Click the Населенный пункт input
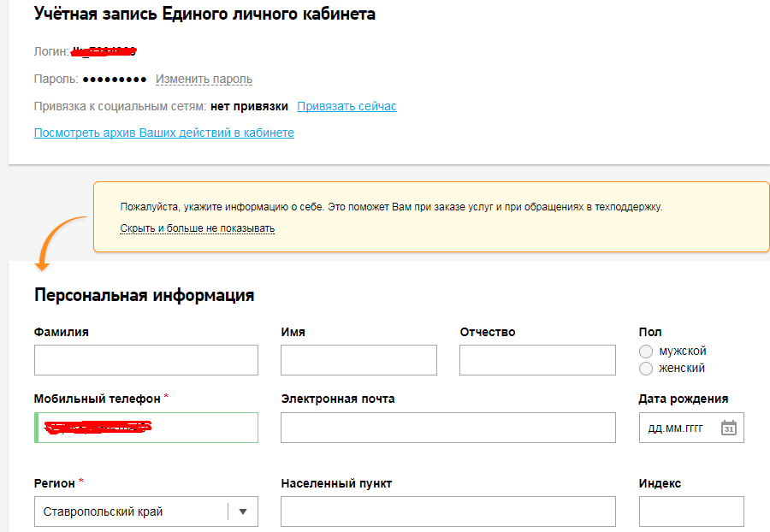770x532 pixels. tap(447, 511)
